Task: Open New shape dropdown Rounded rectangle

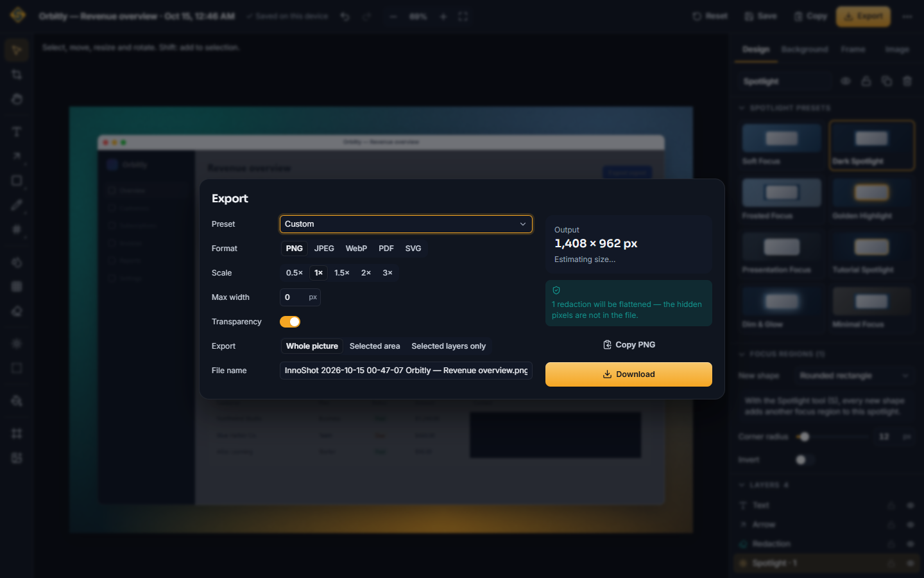Action: 853,376
